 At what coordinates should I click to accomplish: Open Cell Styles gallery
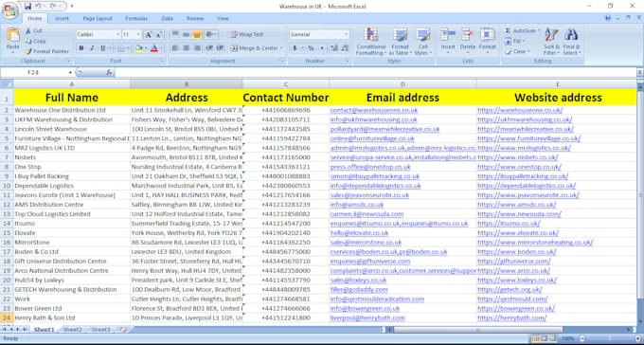(x=422, y=42)
